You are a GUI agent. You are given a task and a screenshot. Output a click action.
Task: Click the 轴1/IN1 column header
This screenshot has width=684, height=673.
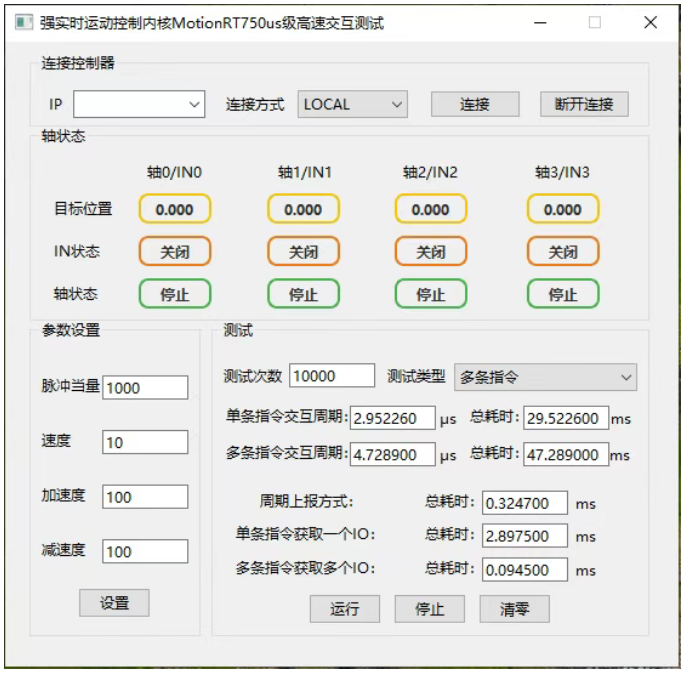[305, 172]
